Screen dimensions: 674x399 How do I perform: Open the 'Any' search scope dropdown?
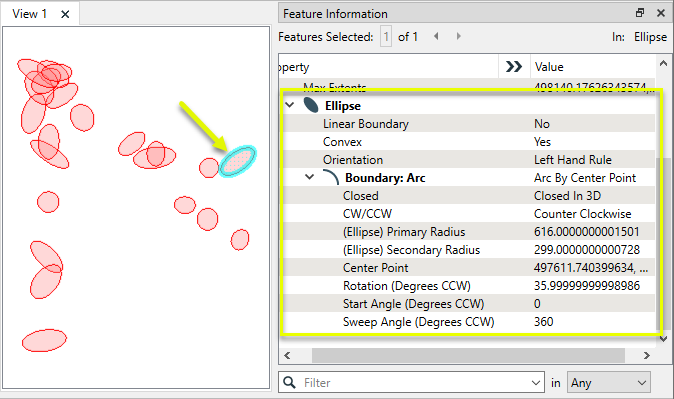[x=609, y=383]
